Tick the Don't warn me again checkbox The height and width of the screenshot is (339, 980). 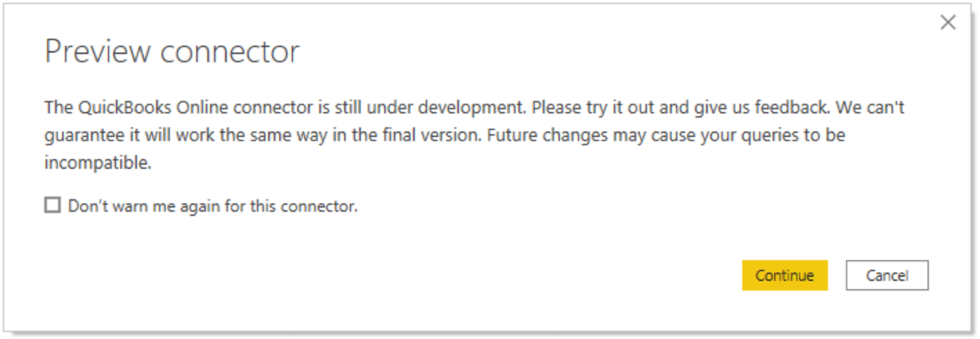(53, 205)
